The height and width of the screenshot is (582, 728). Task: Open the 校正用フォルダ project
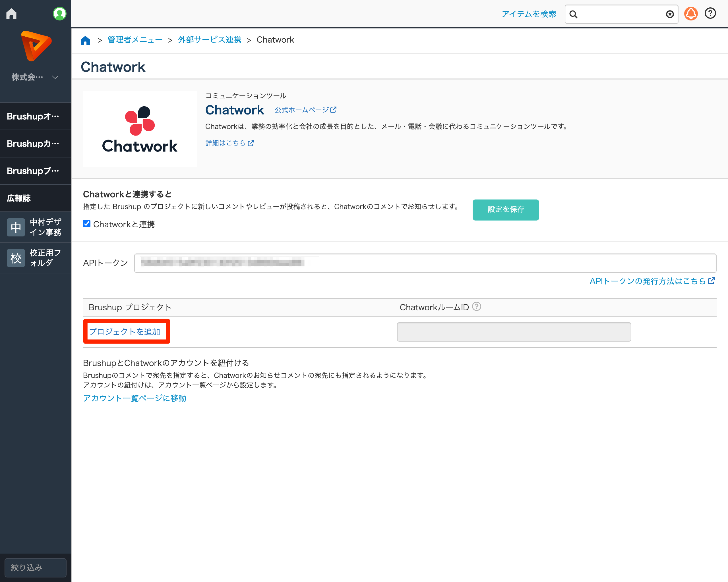(x=36, y=258)
